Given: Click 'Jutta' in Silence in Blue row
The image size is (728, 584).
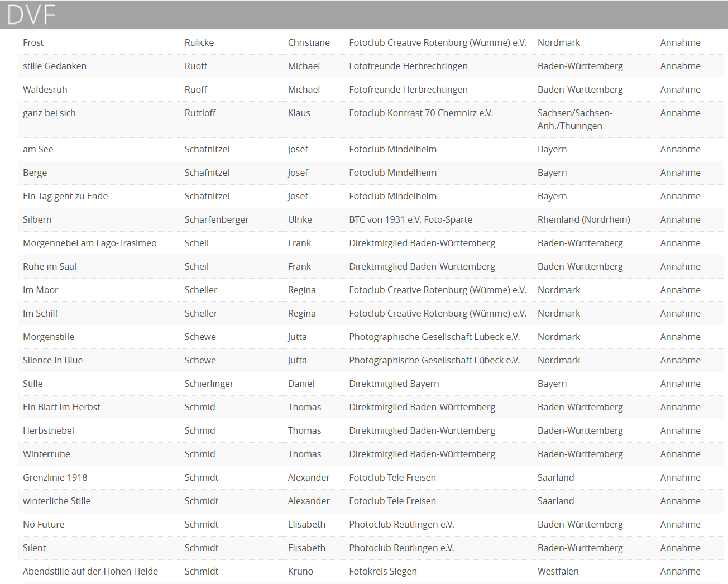Looking at the screenshot, I should click(x=297, y=360).
